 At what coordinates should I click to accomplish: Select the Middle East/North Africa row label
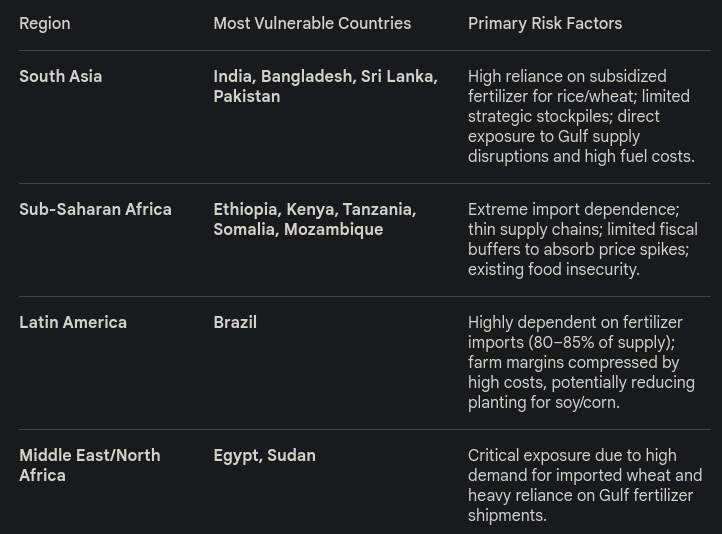(90, 466)
